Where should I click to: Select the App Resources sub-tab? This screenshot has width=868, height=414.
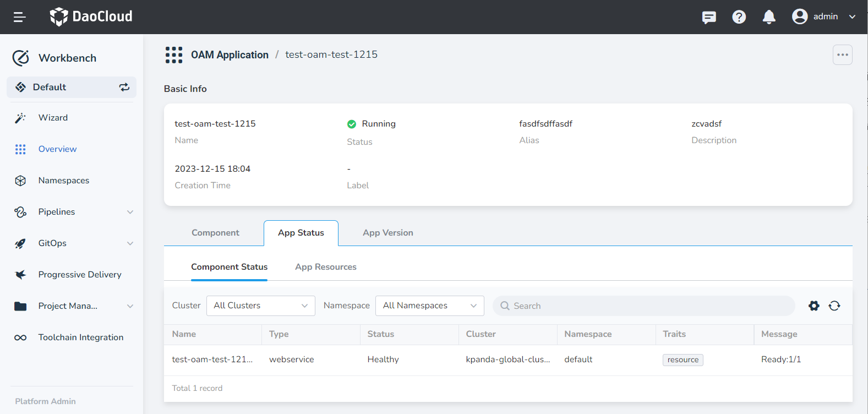click(325, 267)
